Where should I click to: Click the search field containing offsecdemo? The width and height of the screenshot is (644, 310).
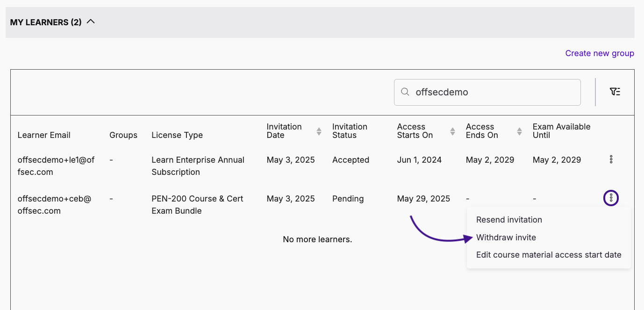click(491, 92)
